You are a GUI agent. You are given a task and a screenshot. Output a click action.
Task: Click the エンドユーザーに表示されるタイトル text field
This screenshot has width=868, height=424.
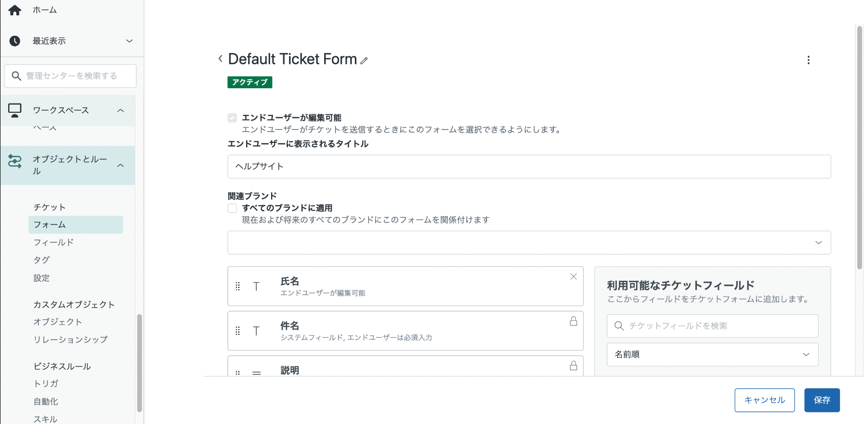[x=529, y=167]
